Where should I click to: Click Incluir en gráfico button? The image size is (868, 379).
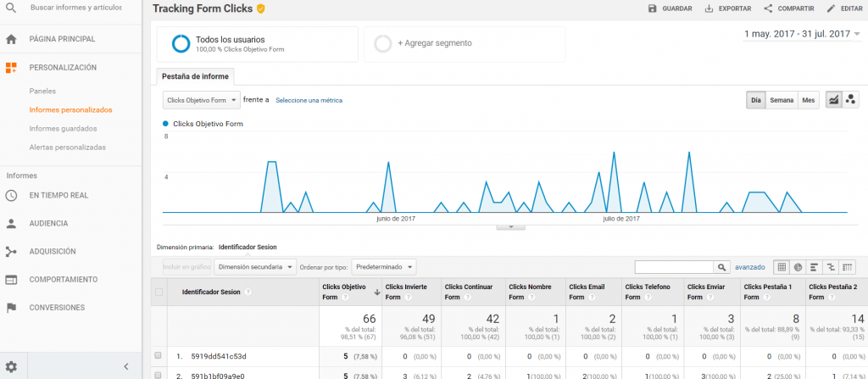pos(187,267)
